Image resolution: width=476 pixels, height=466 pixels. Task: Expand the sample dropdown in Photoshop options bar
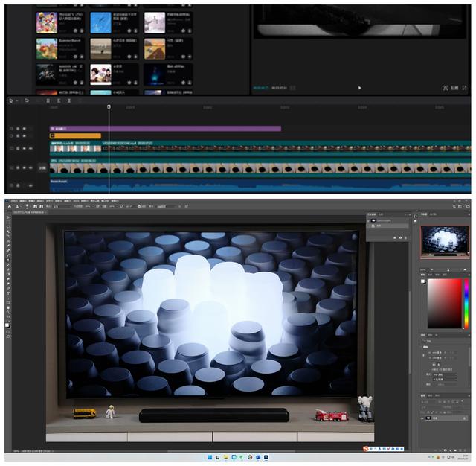click(169, 206)
